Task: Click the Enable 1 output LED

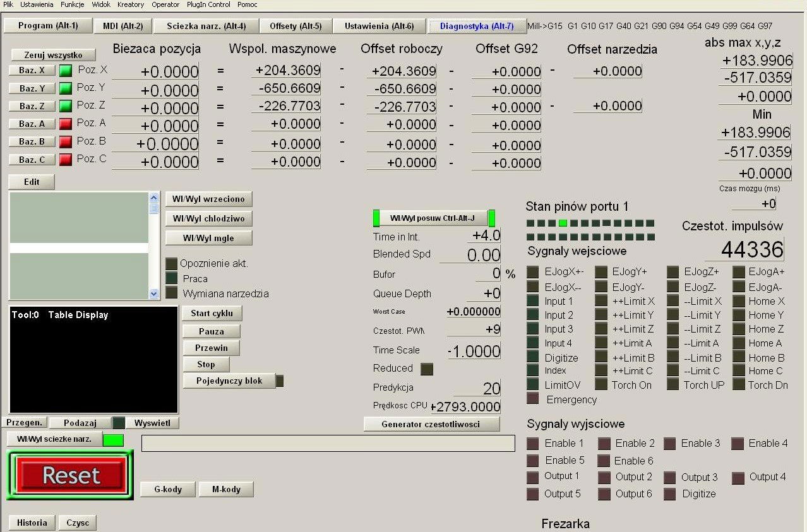Action: pos(533,444)
